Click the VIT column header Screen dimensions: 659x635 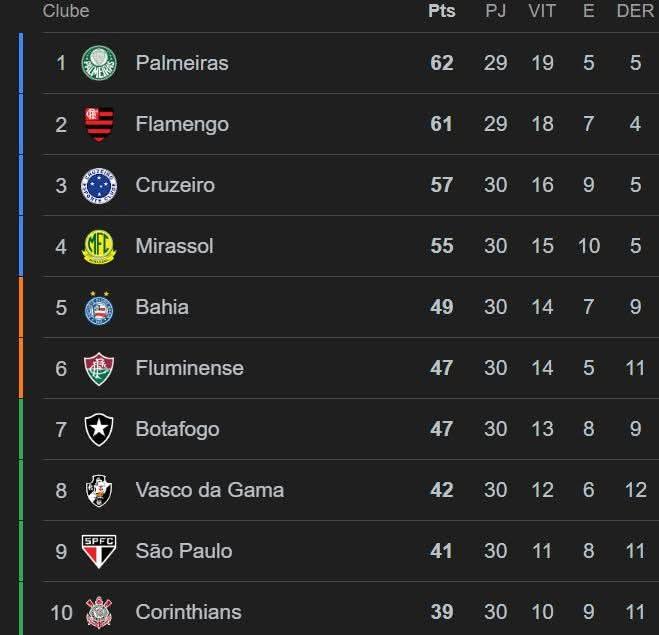point(542,11)
